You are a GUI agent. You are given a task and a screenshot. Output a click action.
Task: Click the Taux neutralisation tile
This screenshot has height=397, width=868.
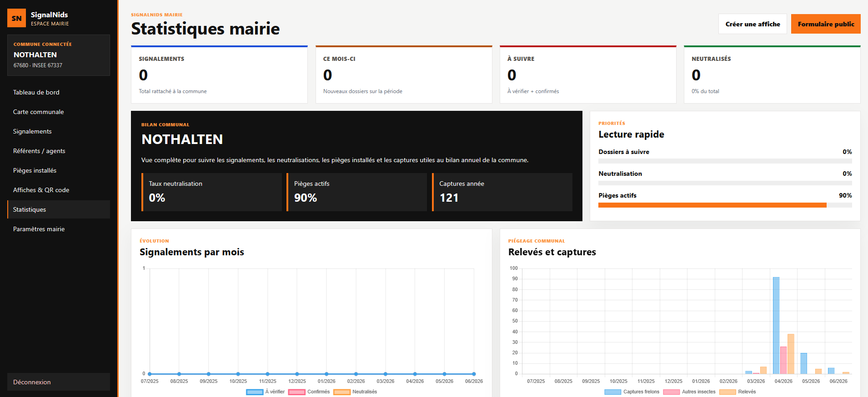pyautogui.click(x=211, y=192)
